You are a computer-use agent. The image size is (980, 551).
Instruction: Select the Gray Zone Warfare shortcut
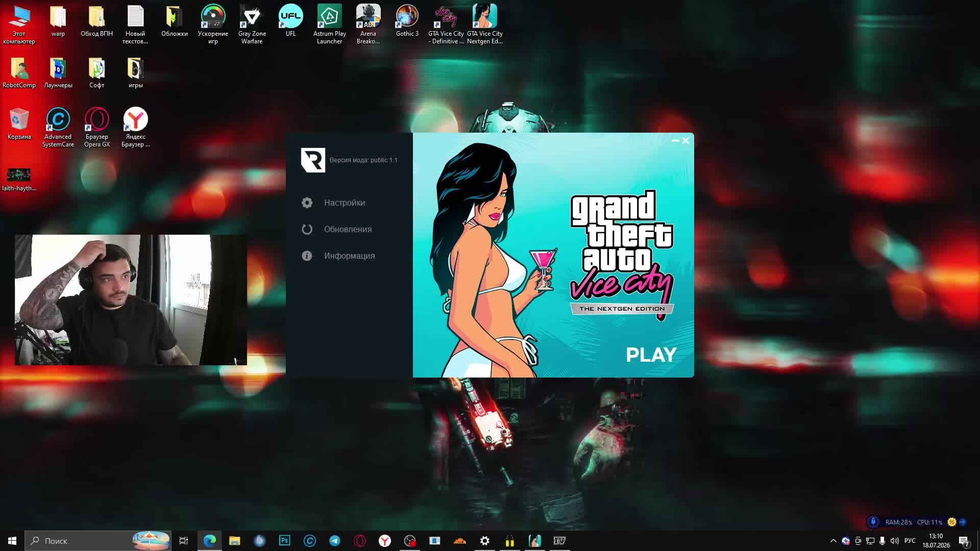(x=252, y=24)
